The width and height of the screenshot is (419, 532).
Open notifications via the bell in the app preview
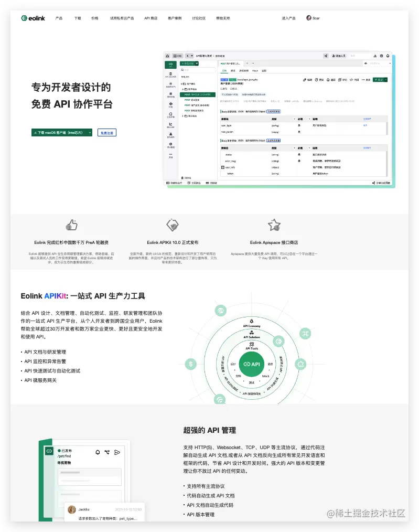coord(388,56)
